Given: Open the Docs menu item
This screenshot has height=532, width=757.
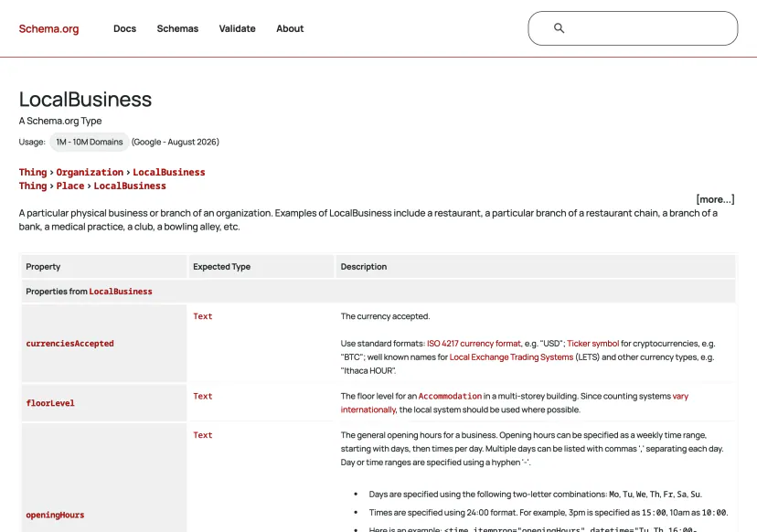Looking at the screenshot, I should coord(124,28).
